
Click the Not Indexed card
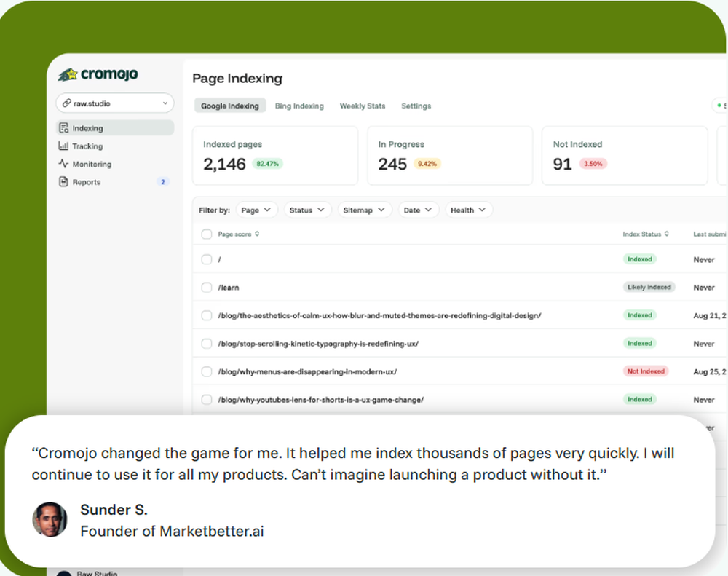(x=625, y=156)
